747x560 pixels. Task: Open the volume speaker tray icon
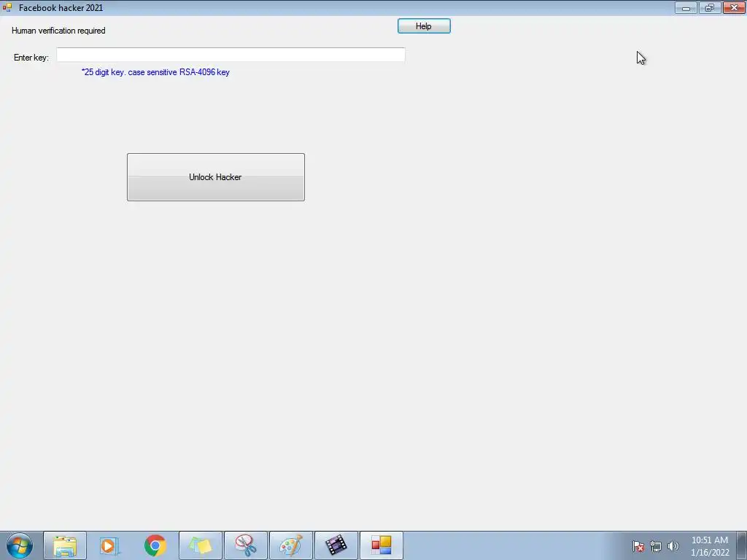(x=673, y=546)
